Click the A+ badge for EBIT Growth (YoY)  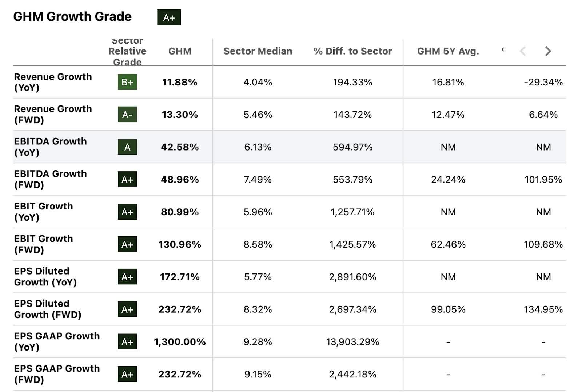tap(127, 212)
